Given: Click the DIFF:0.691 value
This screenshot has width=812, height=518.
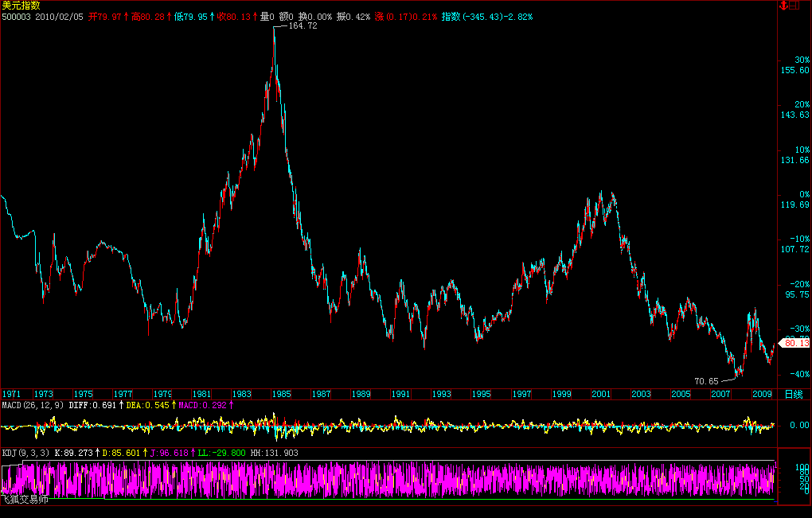Looking at the screenshot, I should click(x=92, y=405).
